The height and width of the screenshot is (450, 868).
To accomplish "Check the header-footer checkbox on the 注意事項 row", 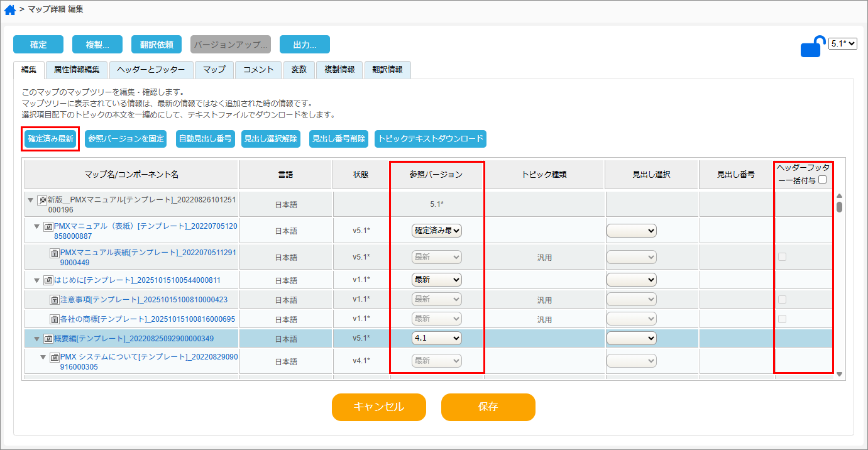I will pyautogui.click(x=782, y=299).
